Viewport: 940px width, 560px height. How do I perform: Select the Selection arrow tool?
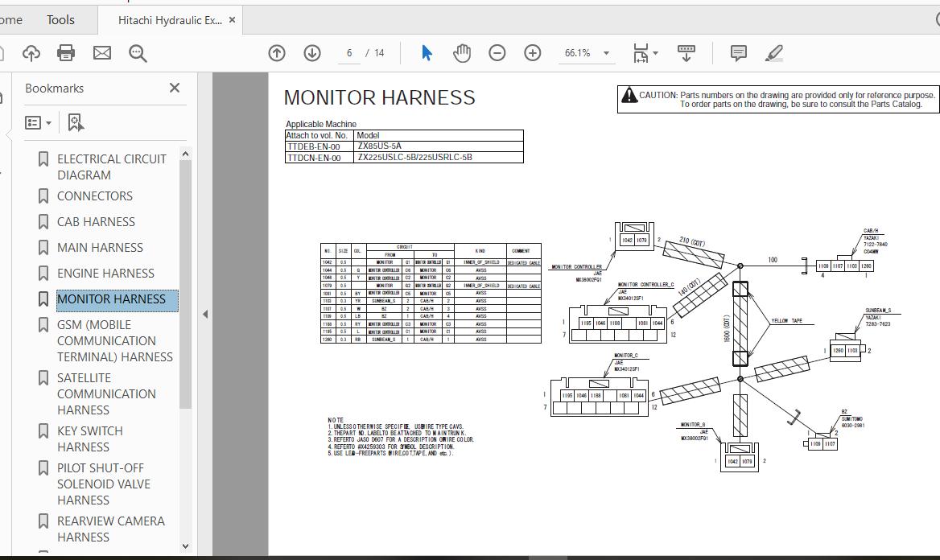[427, 53]
